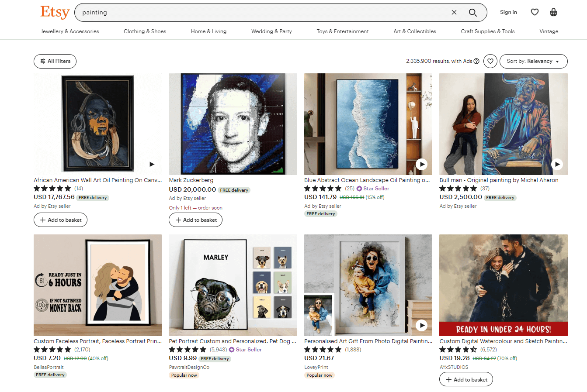Open the Sort by Relevancy dropdown
The image size is (587, 392).
coord(533,61)
